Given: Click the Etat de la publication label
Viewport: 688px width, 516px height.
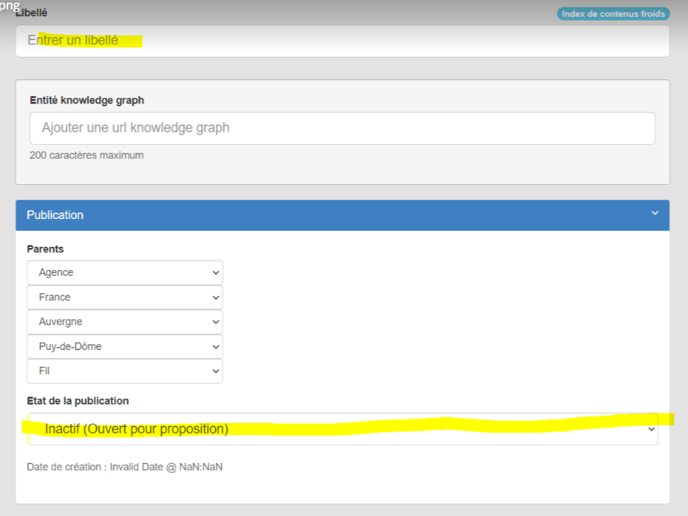Looking at the screenshot, I should (77, 401).
